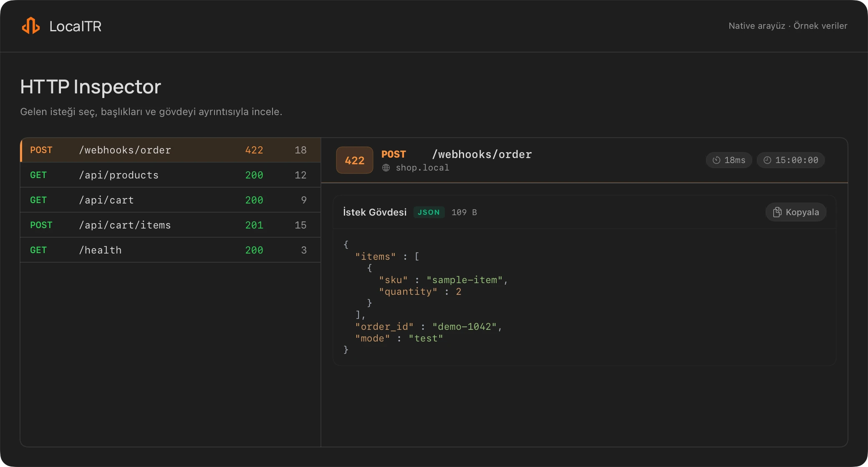Click the /webhooks/order path in detail header
868x467 pixels.
coord(482,155)
